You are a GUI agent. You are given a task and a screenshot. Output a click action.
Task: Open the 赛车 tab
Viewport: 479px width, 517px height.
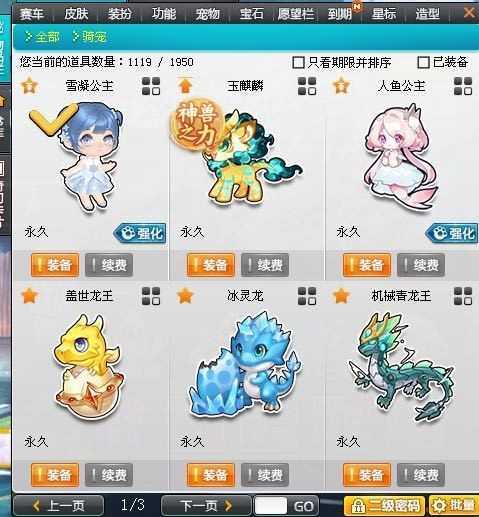(x=32, y=14)
